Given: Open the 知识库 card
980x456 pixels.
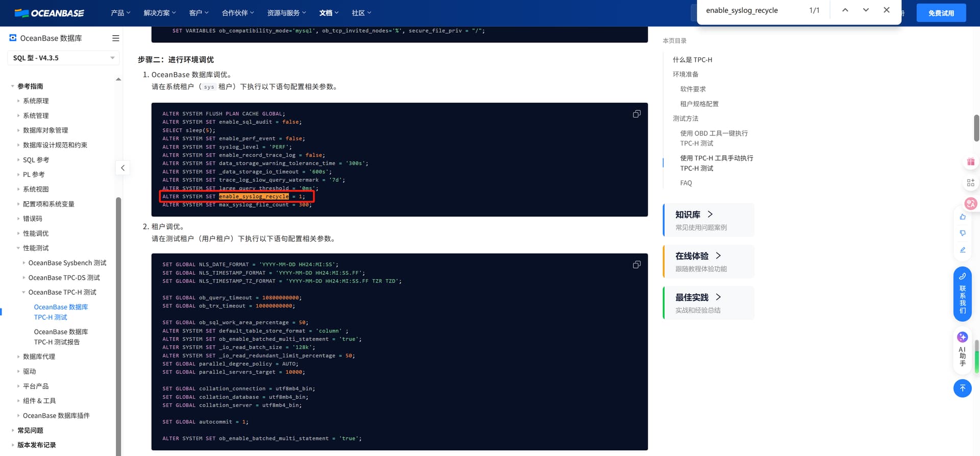Looking at the screenshot, I should tap(708, 220).
